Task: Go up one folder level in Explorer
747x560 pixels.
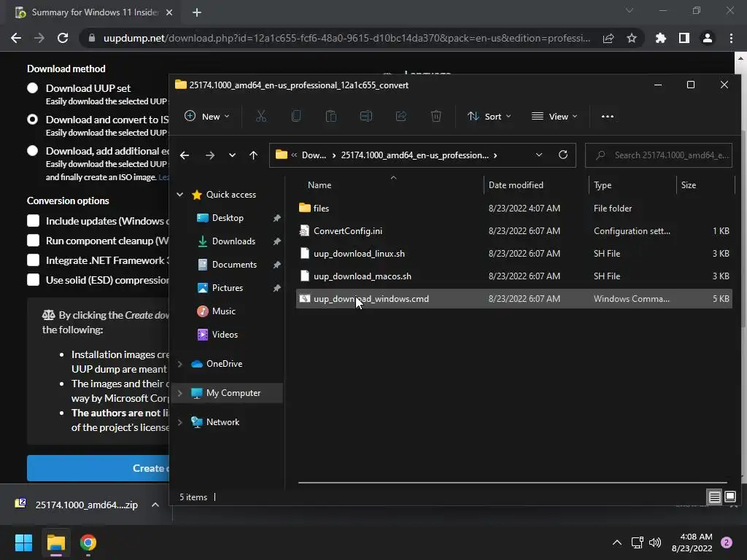Action: pos(253,155)
